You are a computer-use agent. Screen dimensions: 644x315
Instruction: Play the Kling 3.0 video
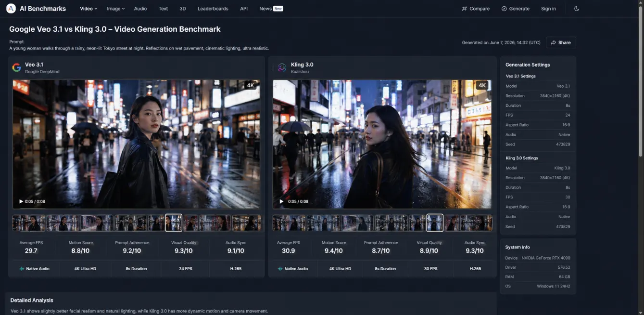click(x=281, y=201)
